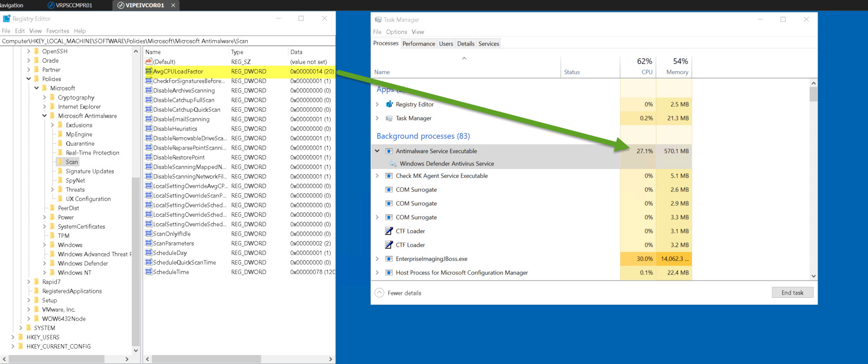Click the registry tree vertical scrollbar down arrow

(x=136, y=351)
